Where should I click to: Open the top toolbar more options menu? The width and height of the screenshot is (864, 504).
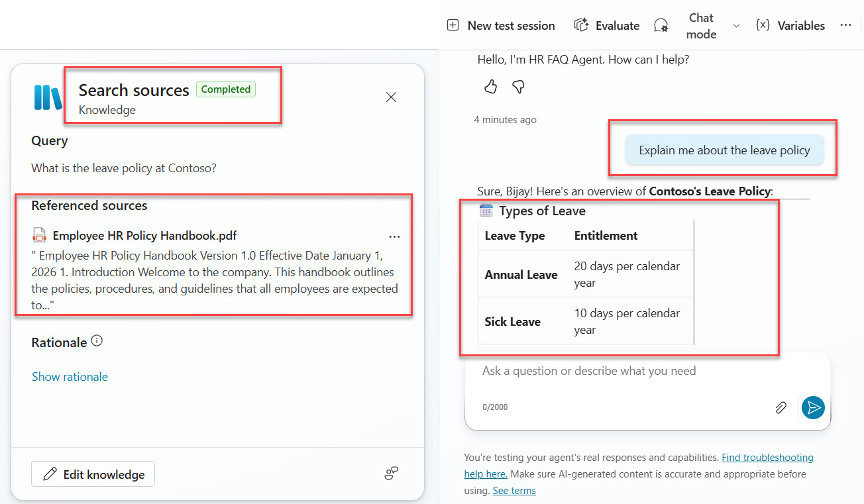845,25
